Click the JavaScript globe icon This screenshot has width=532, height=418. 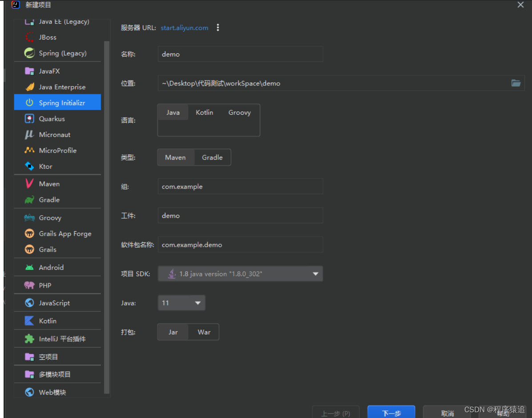pyautogui.click(x=29, y=303)
